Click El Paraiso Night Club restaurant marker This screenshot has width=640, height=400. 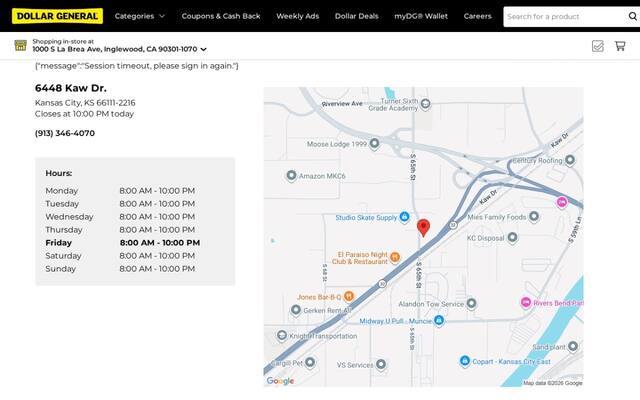point(395,257)
